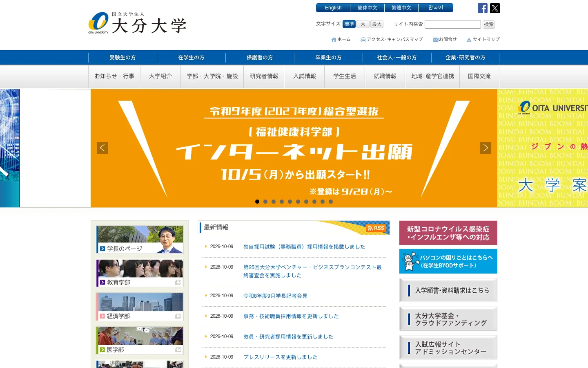Click external-link icon on 教育学部 card
Viewport: 588px width, 368px height.
click(x=178, y=283)
